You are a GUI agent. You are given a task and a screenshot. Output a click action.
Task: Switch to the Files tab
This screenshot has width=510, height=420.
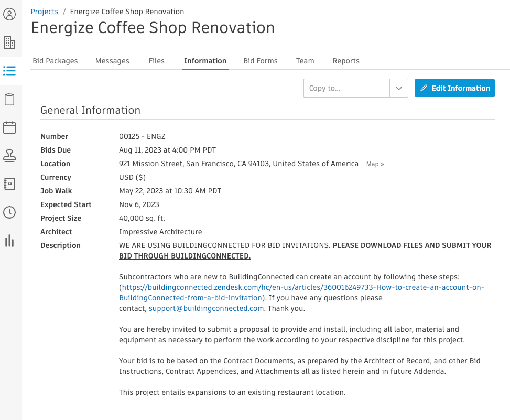(156, 61)
